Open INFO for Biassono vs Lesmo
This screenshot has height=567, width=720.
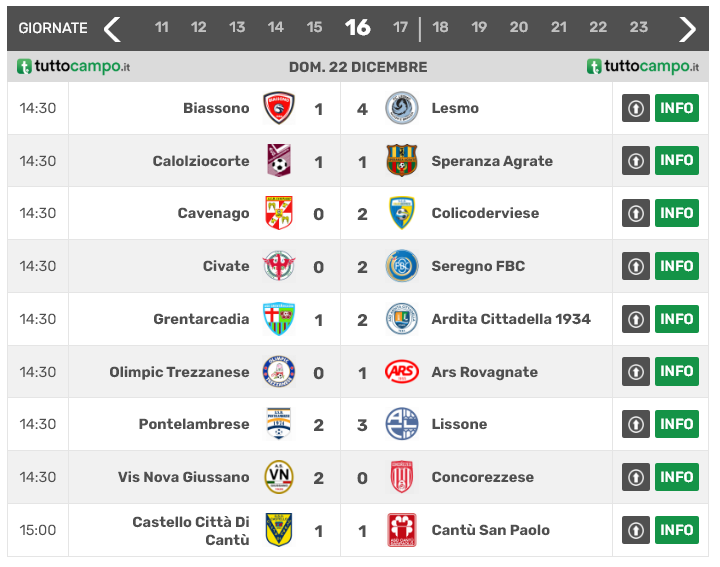pos(676,108)
